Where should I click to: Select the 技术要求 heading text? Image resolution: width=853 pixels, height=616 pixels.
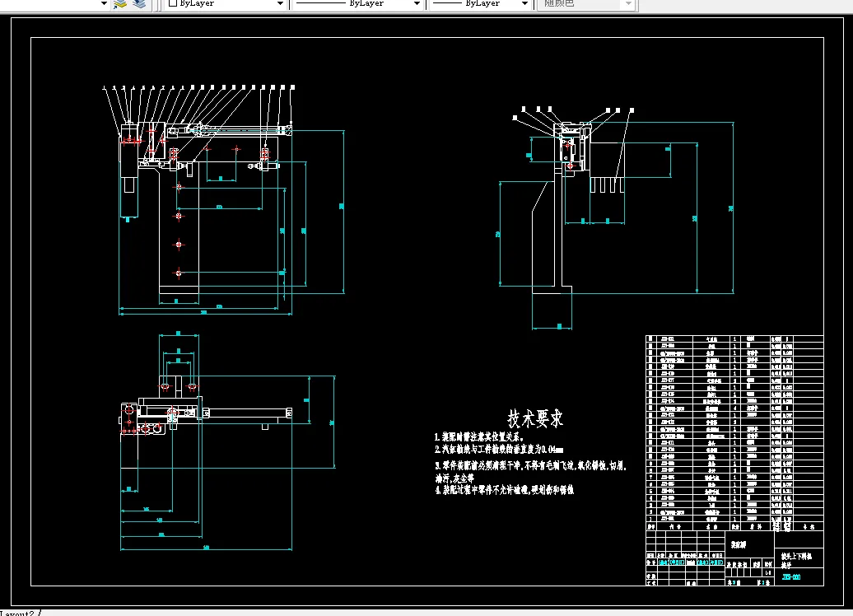coord(535,418)
